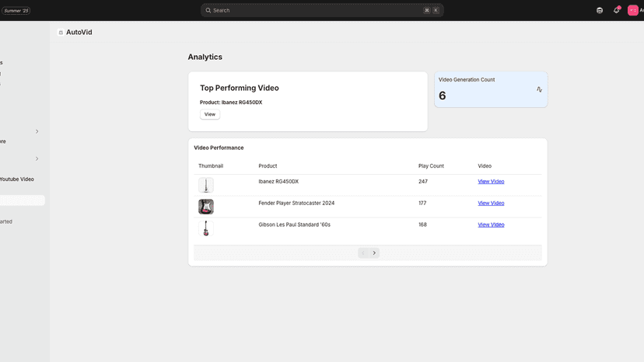
Task: Click the play count 168 cell
Action: [x=422, y=225]
